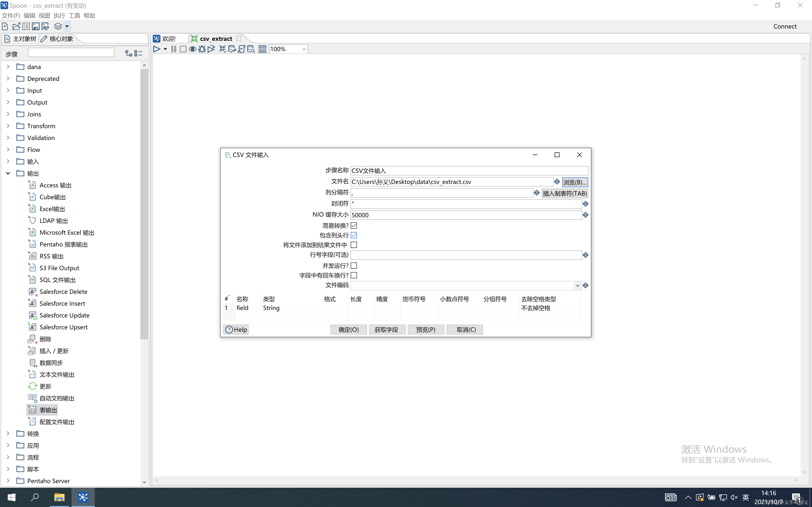The image size is (812, 507).
Task: Toggle the 包含列头行 checkbox
Action: click(354, 235)
